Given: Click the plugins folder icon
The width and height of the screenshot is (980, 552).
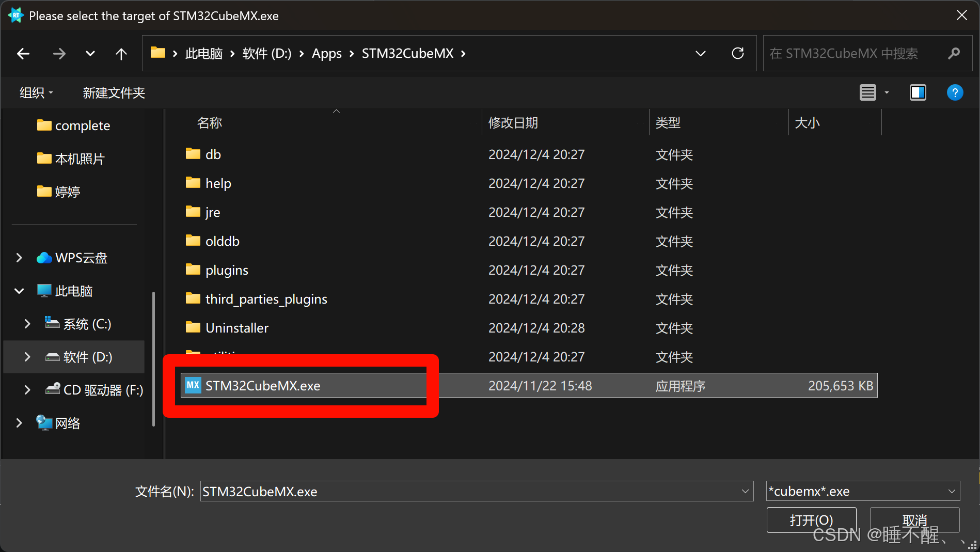Looking at the screenshot, I should pyautogui.click(x=193, y=270).
